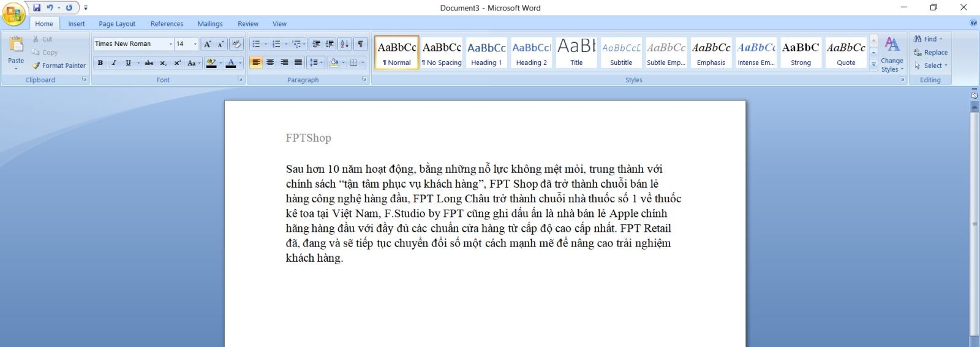Viewport: 980px width, 347px height.
Task: Open the Borders dropdown arrow
Action: coord(363,63)
